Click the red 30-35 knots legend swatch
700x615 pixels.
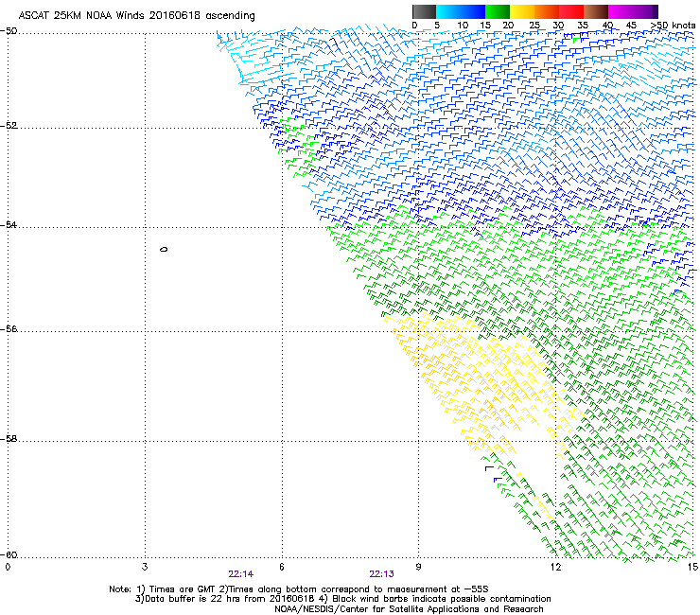571,11
